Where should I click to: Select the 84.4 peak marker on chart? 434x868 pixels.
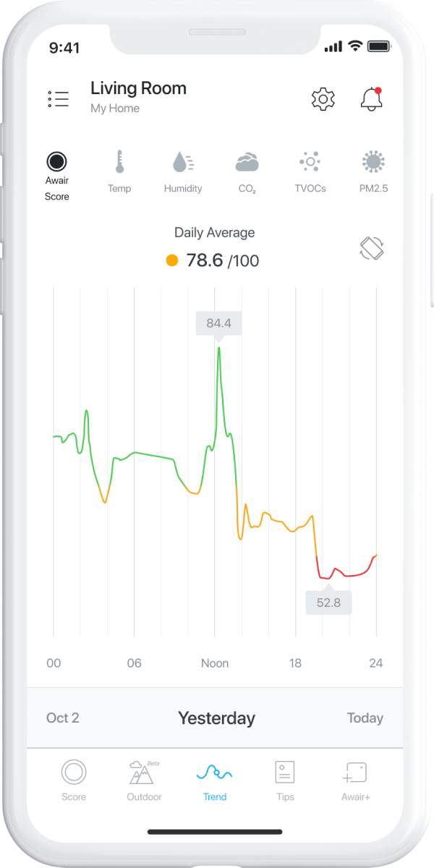click(x=219, y=323)
